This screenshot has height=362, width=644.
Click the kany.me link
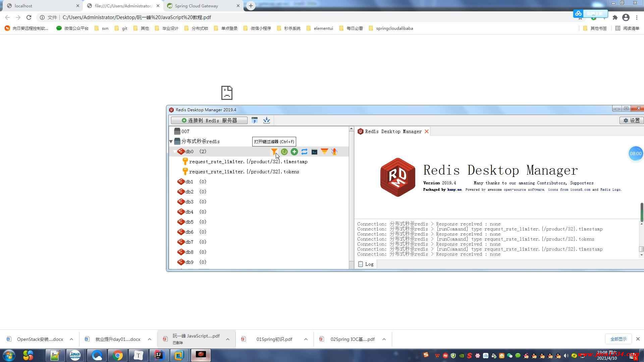(454, 190)
